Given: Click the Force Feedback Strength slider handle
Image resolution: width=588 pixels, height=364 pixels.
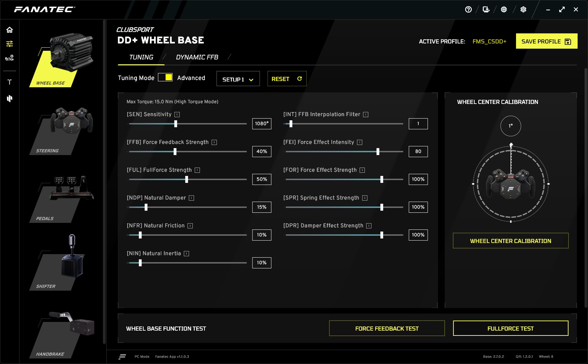Looking at the screenshot, I should click(x=175, y=152).
